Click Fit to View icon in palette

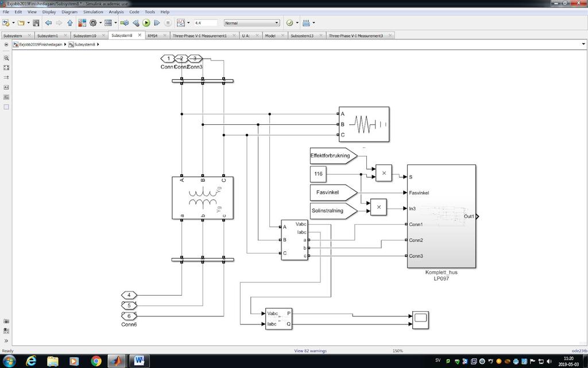point(6,68)
